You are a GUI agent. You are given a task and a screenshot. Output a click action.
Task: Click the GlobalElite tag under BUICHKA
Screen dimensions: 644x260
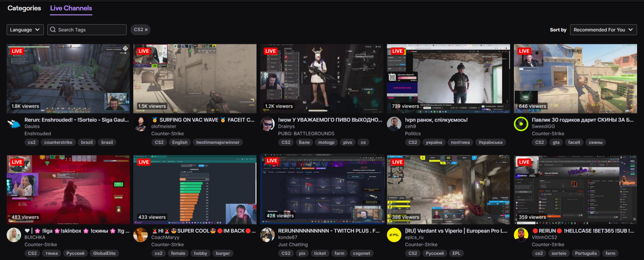104,253
